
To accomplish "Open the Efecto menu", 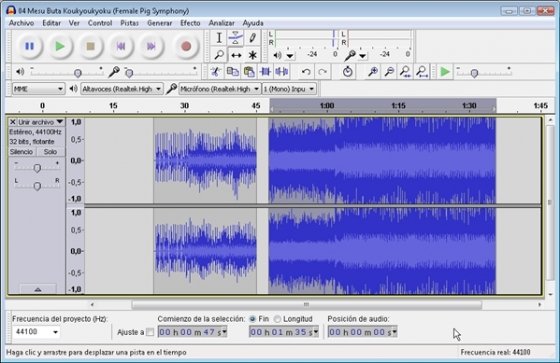I will point(190,23).
